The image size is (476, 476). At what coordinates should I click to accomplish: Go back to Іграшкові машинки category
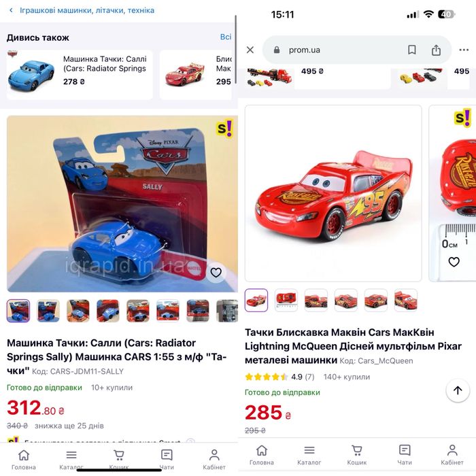point(82,10)
